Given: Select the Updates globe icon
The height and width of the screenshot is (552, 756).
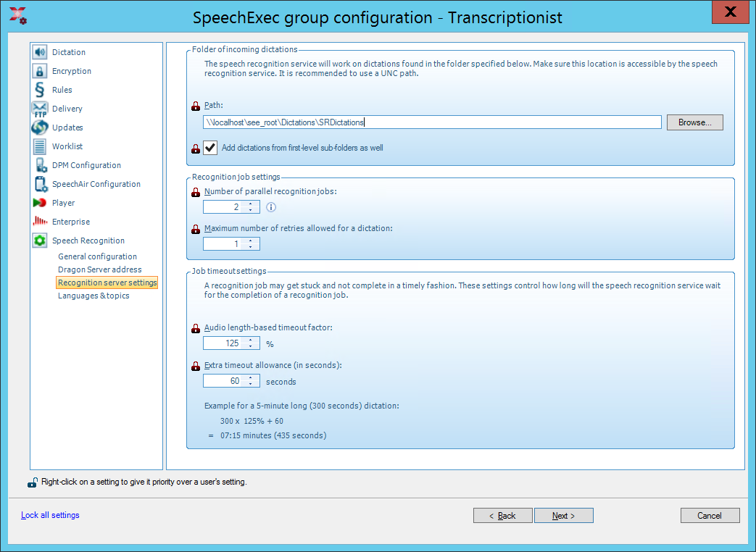Looking at the screenshot, I should click(x=40, y=127).
